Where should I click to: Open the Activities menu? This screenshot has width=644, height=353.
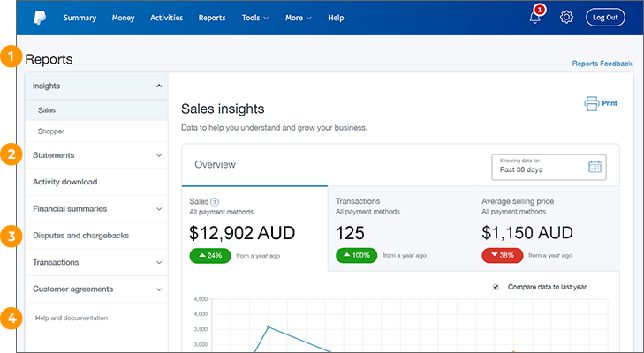click(x=168, y=18)
